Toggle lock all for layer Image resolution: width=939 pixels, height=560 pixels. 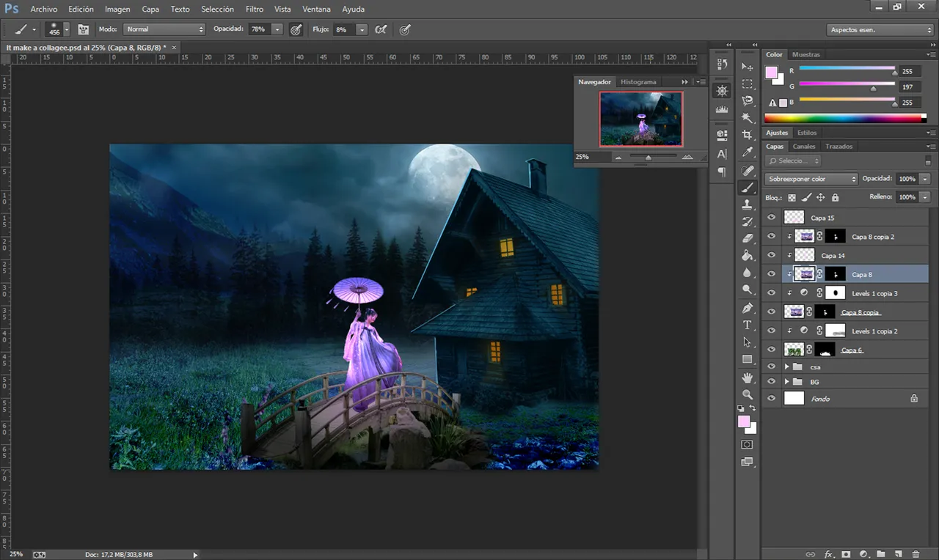click(x=835, y=197)
